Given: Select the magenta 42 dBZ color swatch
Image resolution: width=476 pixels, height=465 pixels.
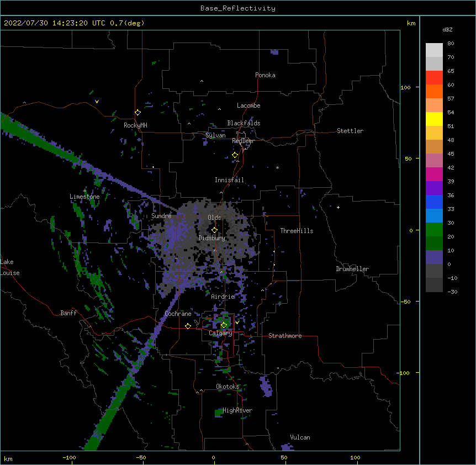Looking at the screenshot, I should [x=434, y=174].
